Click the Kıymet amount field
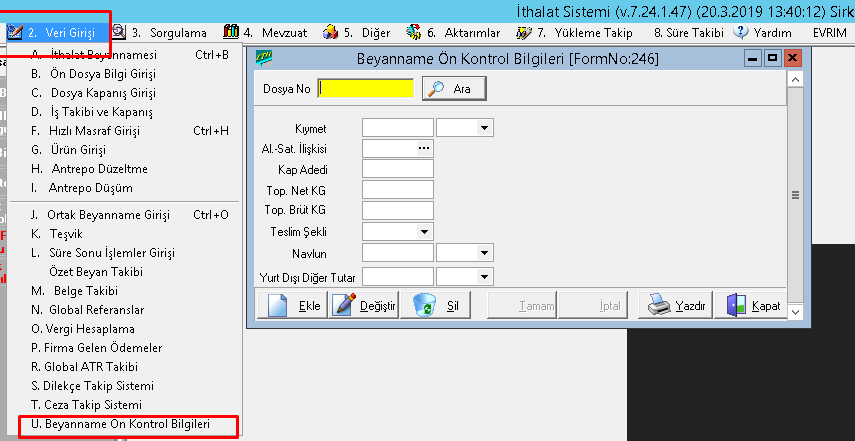Viewport: 855px width, 441px height. pyautogui.click(x=398, y=128)
